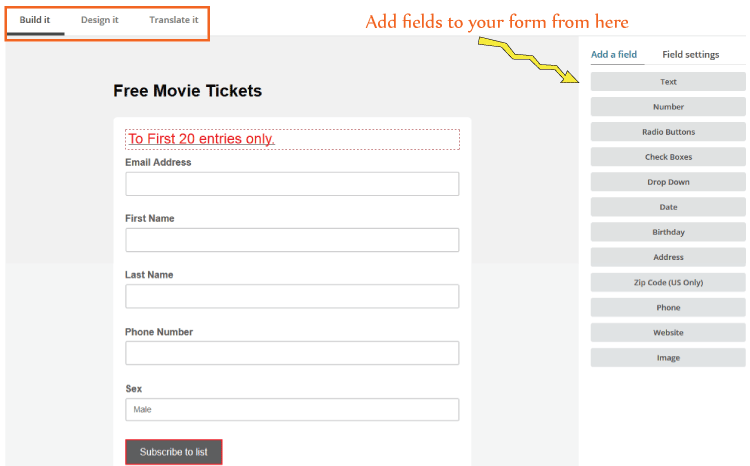Add a Zip Code (US Only) field
Image resolution: width=750 pixels, height=466 pixels.
[668, 282]
